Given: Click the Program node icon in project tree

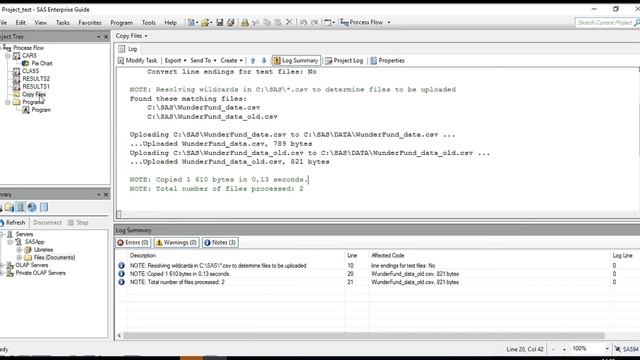Looking at the screenshot, I should click(x=26, y=110).
